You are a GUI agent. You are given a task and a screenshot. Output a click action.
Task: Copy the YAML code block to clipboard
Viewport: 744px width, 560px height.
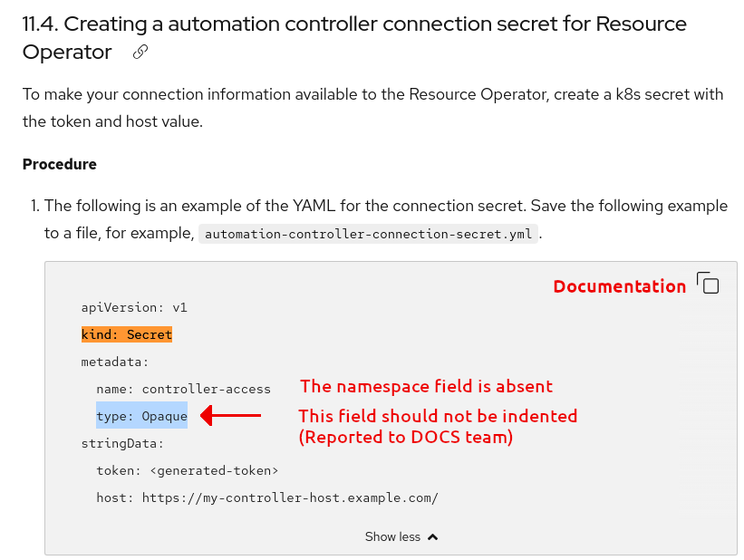click(708, 284)
